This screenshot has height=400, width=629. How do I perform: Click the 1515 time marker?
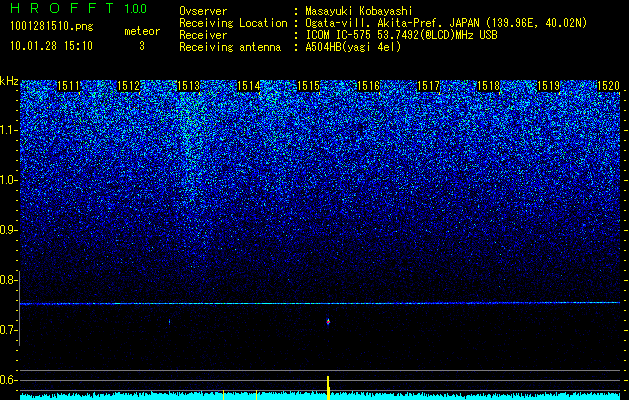[308, 85]
